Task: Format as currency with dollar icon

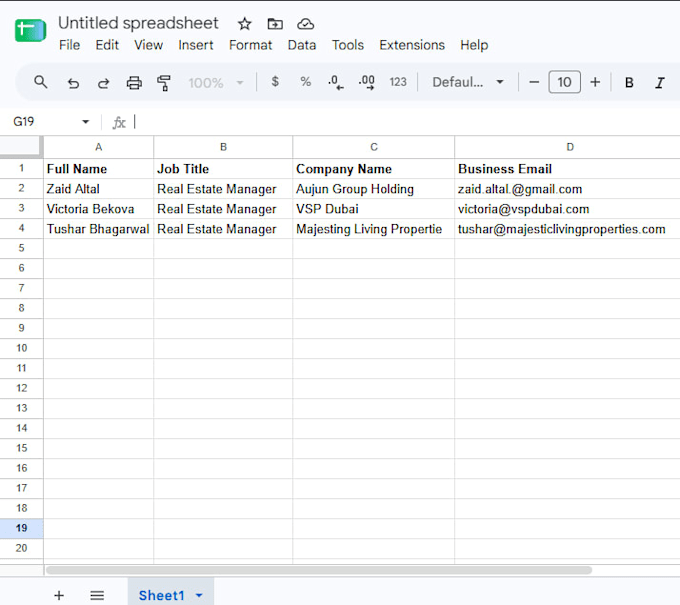Action: click(x=275, y=82)
